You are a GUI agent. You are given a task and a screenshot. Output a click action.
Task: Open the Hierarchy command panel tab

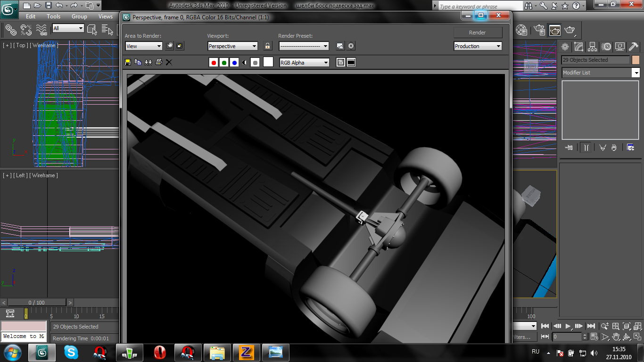(593, 47)
